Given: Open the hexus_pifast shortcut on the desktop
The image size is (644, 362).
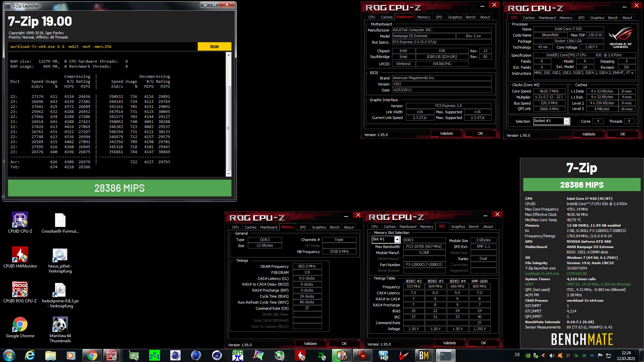Looking at the screenshot, I should [x=60, y=260].
